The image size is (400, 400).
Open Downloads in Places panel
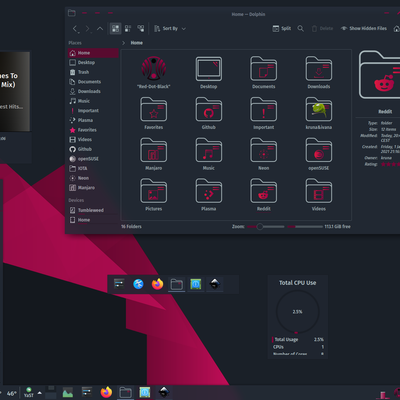(x=93, y=92)
